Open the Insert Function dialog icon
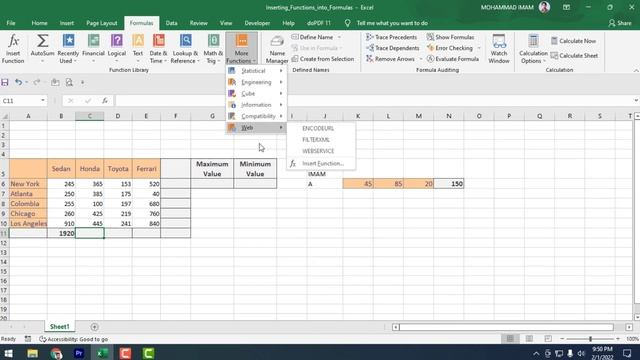 click(13, 49)
